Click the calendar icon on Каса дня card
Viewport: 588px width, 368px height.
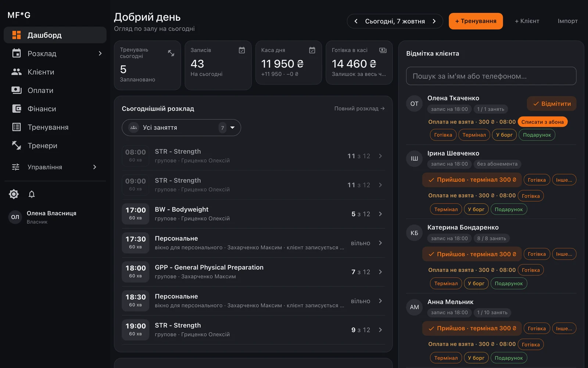[x=312, y=50]
